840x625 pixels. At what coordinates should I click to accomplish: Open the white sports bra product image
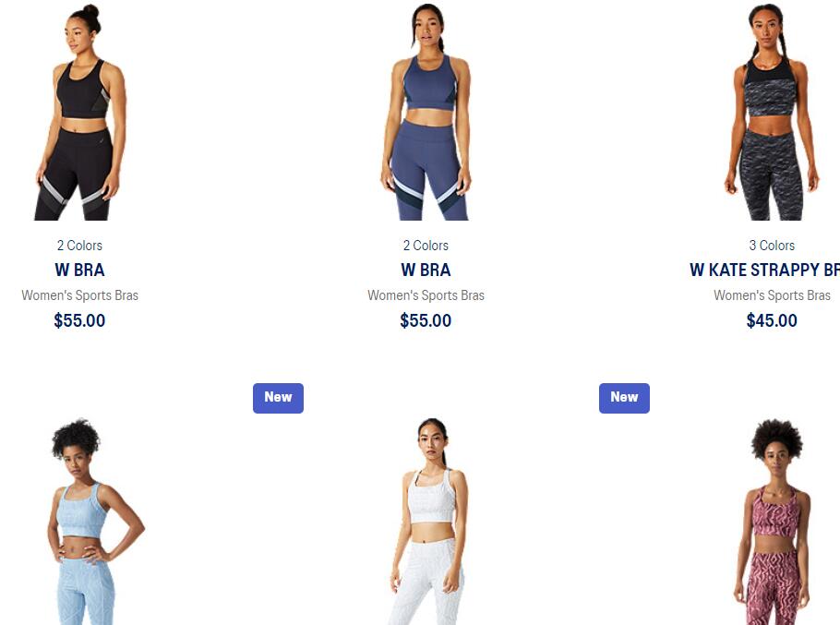(429, 522)
